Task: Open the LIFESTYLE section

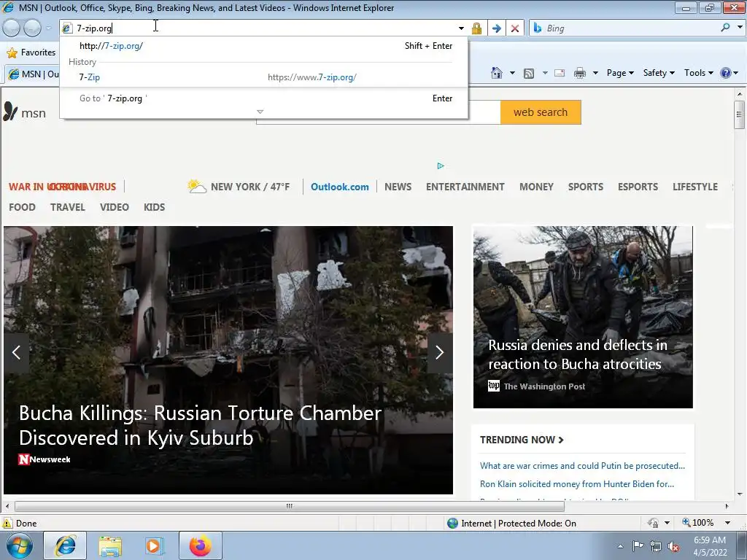Action: 695,187
